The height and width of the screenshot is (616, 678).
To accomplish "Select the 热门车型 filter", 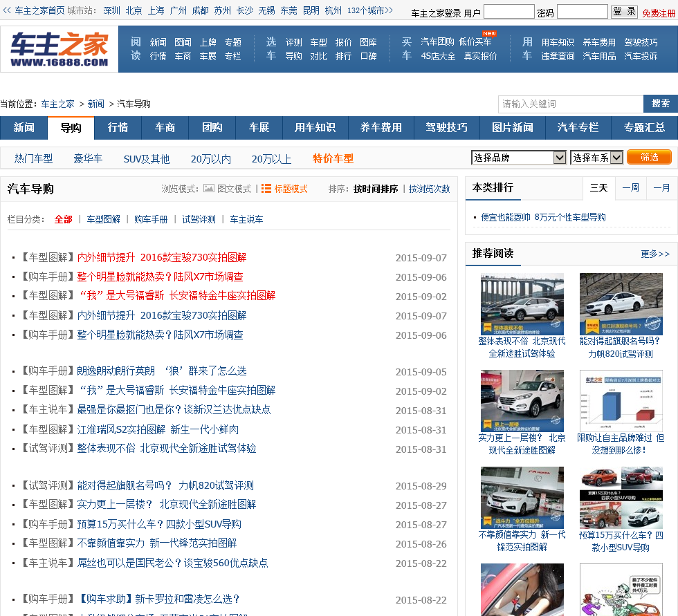I will pos(33,158).
